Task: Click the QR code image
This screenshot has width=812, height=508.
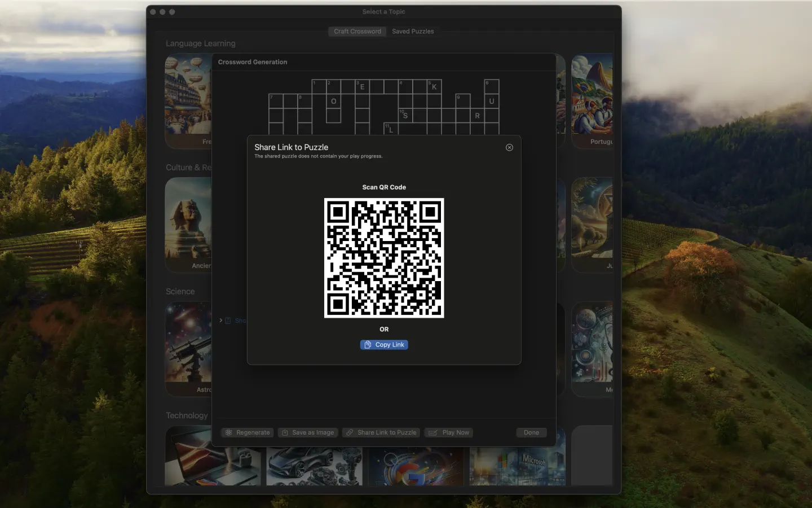Action: click(384, 258)
